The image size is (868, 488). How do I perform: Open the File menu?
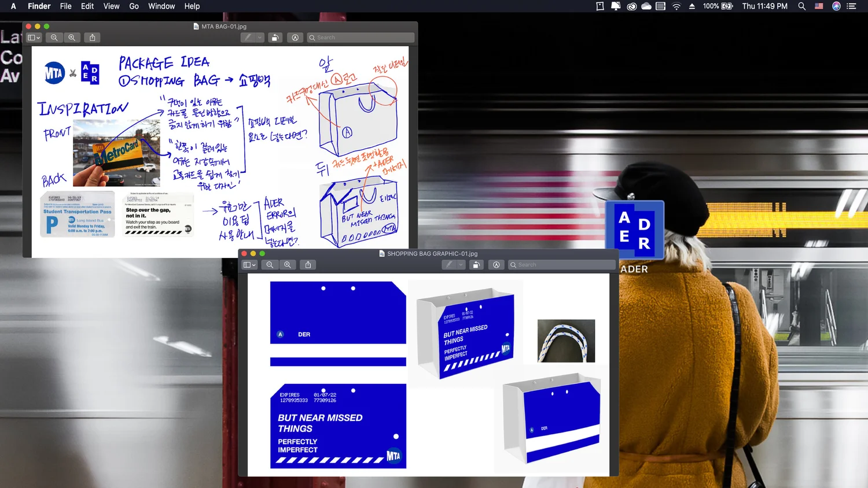[x=66, y=6]
